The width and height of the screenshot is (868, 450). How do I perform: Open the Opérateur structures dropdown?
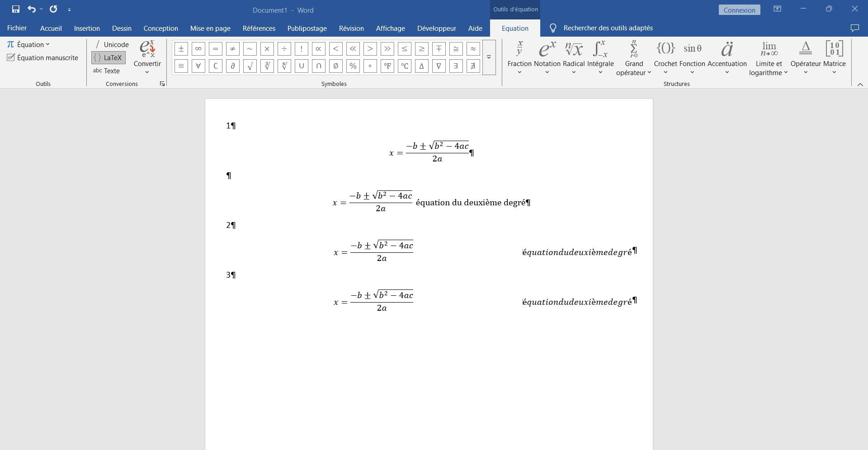806,57
